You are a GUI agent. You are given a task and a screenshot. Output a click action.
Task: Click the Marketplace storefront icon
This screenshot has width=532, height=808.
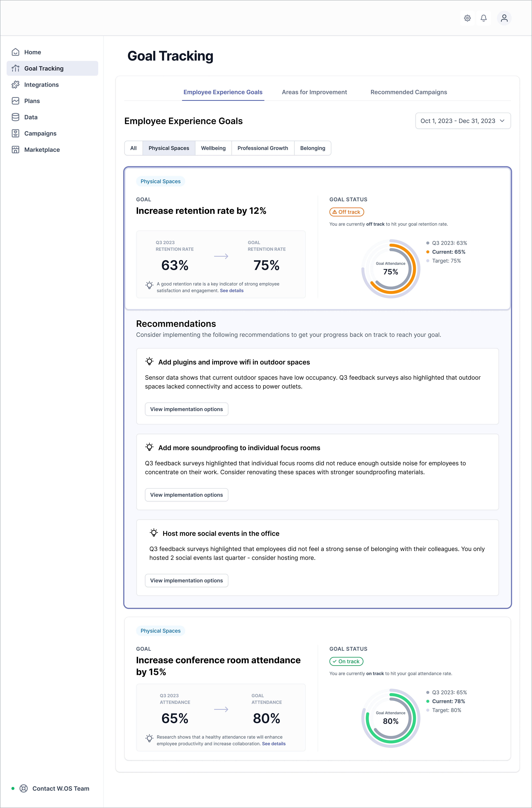[15, 150]
